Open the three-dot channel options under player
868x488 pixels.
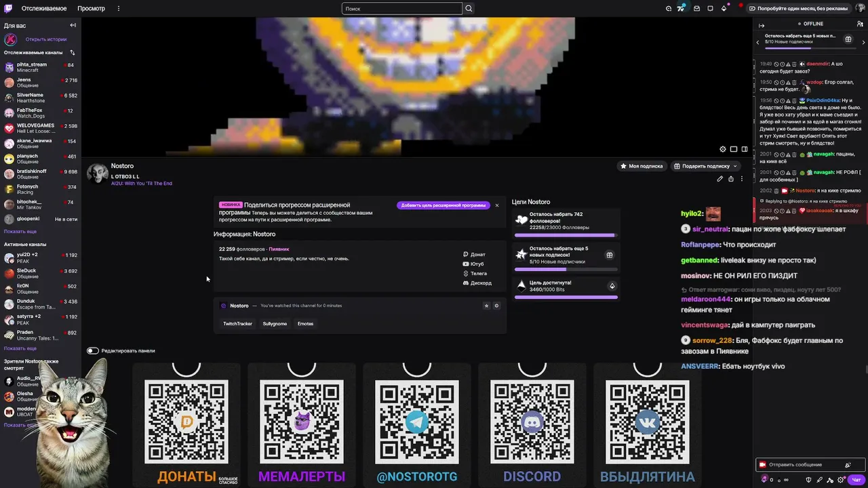pyautogui.click(x=742, y=179)
